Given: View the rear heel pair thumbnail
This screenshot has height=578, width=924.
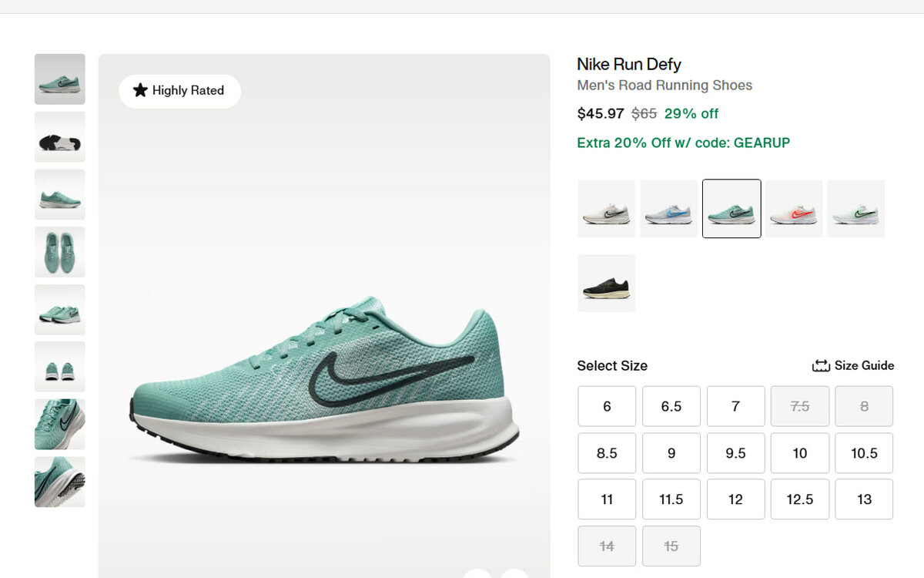Looking at the screenshot, I should [60, 367].
